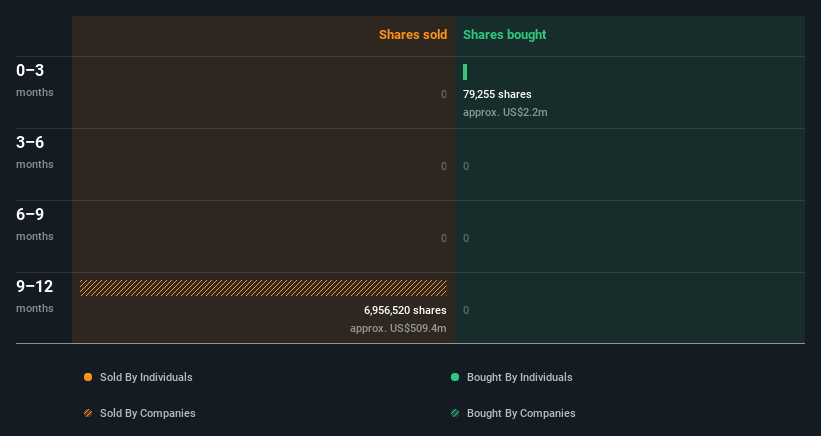Click the 79,255 shares value
Image resolution: width=821 pixels, height=436 pixels.
click(x=497, y=94)
